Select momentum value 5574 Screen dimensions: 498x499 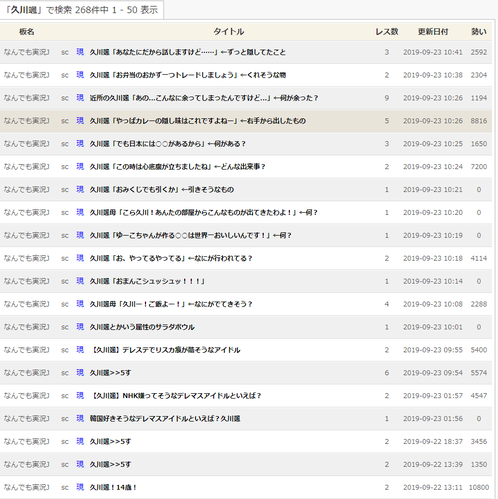click(479, 373)
